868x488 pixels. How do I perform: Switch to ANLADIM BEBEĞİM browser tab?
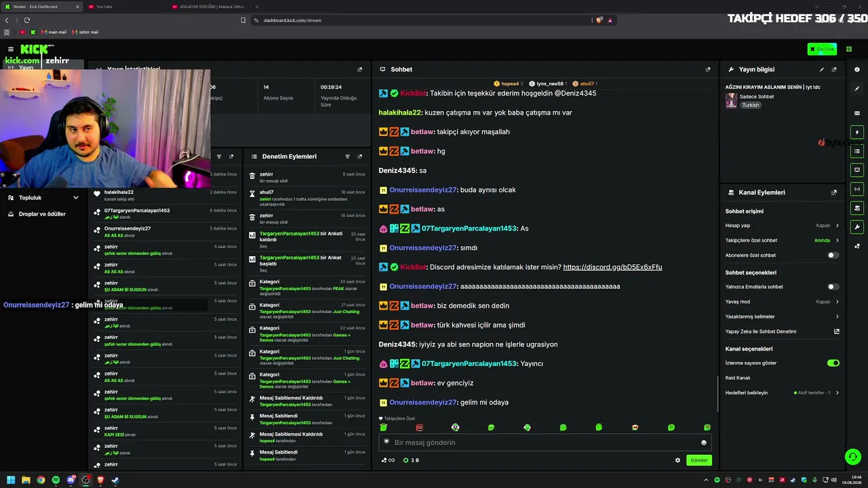pos(209,7)
